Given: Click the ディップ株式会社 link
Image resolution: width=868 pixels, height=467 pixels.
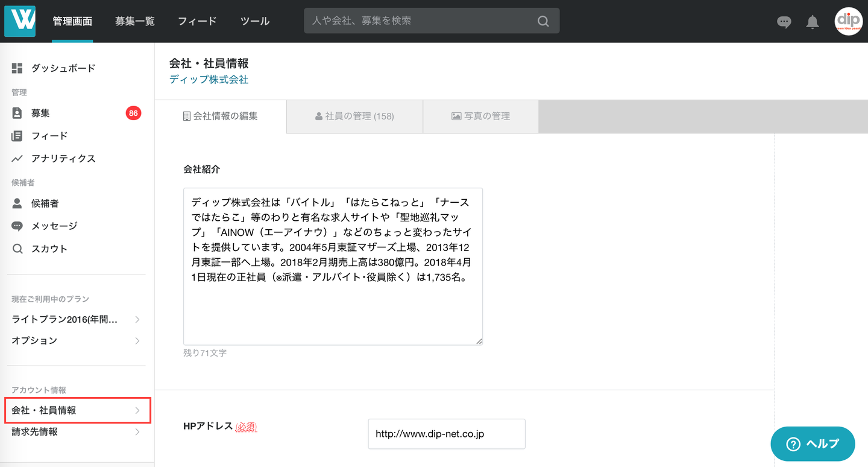Looking at the screenshot, I should point(209,80).
